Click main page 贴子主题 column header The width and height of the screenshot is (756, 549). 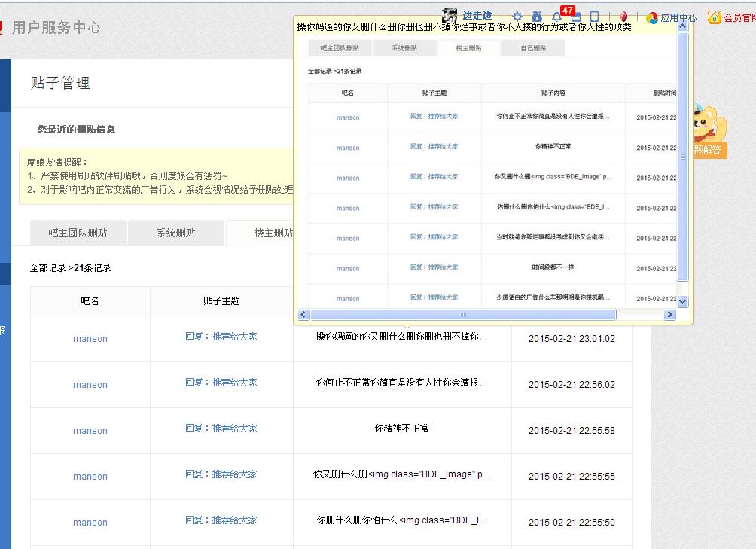[221, 301]
